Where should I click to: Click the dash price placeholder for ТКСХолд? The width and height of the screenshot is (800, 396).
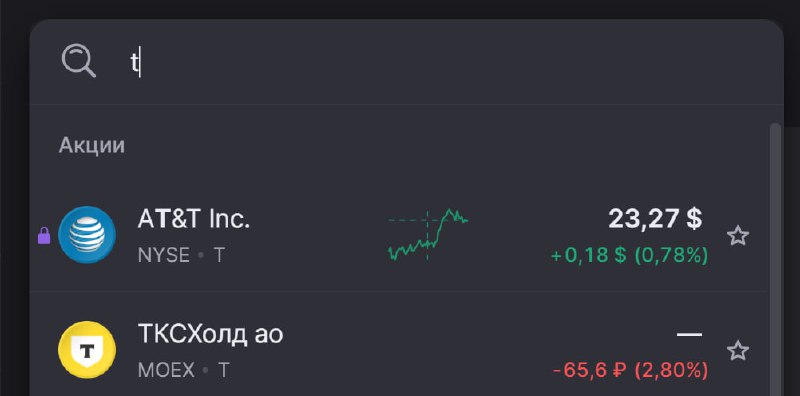tap(689, 335)
